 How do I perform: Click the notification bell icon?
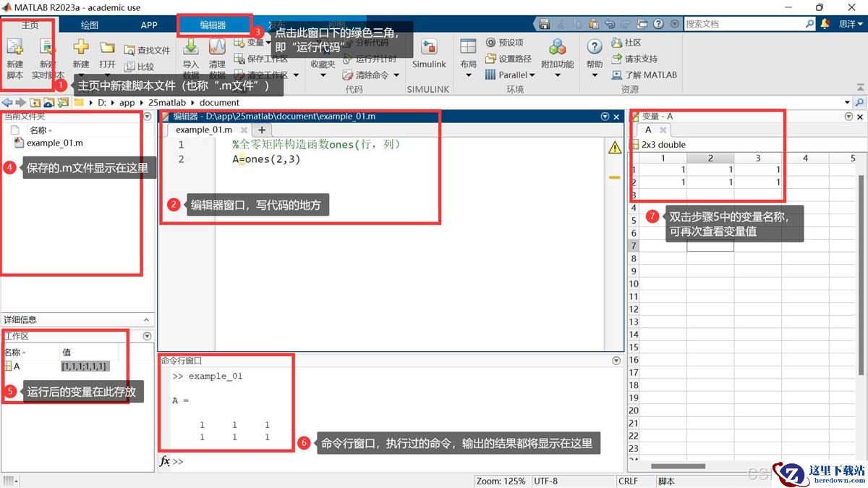tap(825, 24)
